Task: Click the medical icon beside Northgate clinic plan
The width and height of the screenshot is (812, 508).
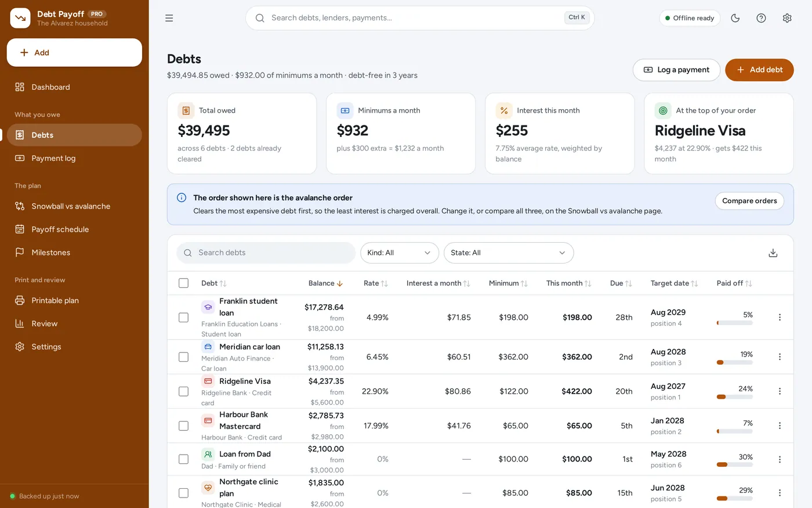Action: coord(208,487)
